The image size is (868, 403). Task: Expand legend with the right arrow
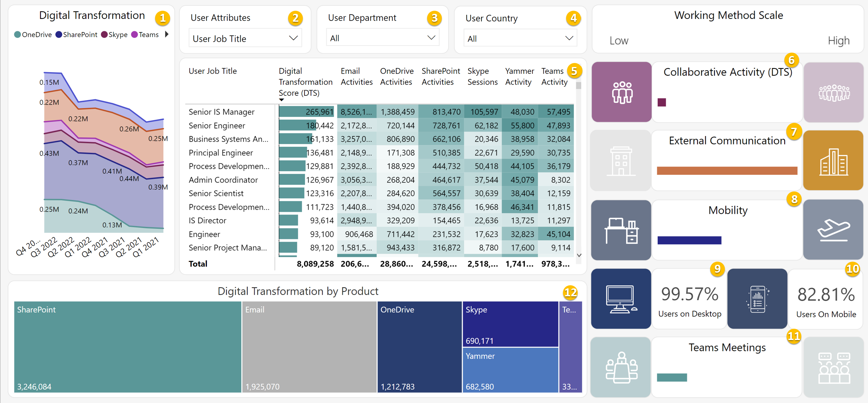pos(166,34)
